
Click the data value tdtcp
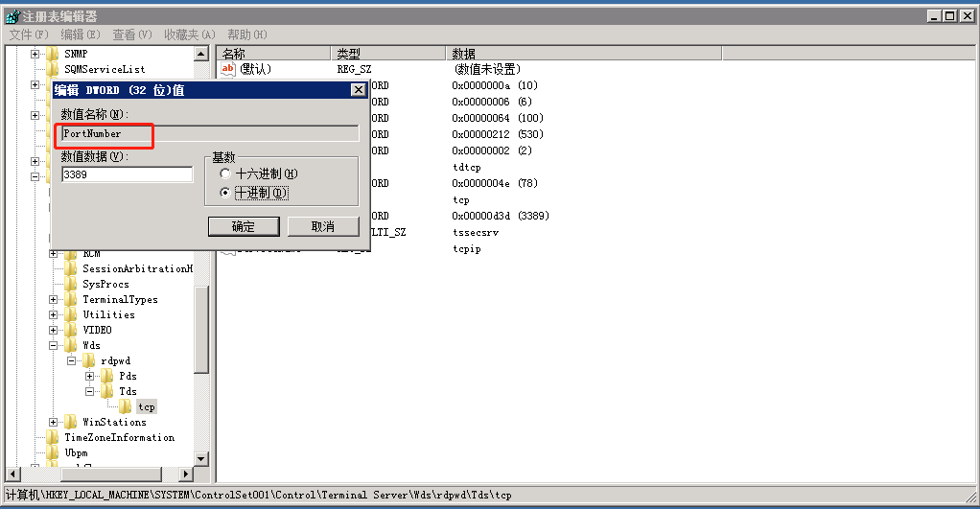pyautogui.click(x=467, y=168)
